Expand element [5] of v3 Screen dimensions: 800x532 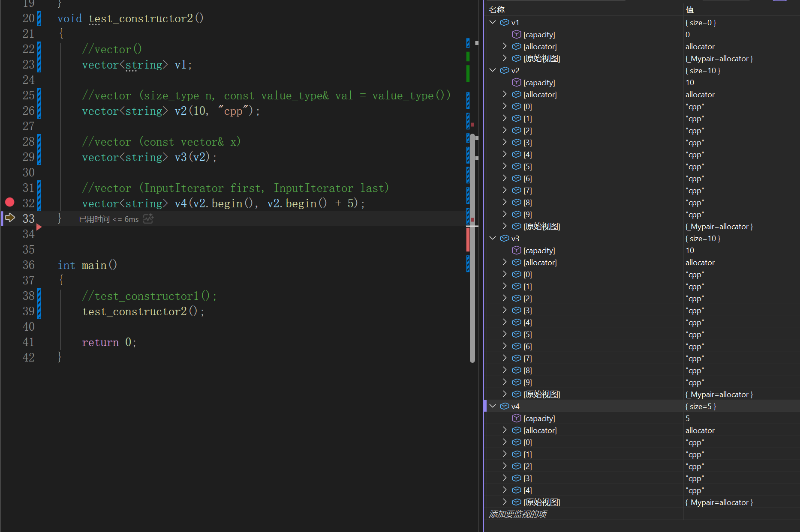tap(505, 334)
